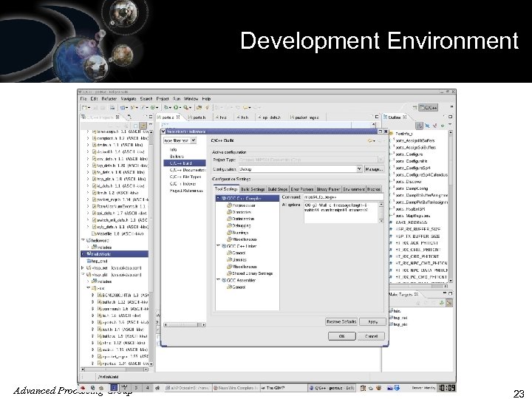Open the Project Type dropdown arrow

click(x=381, y=160)
